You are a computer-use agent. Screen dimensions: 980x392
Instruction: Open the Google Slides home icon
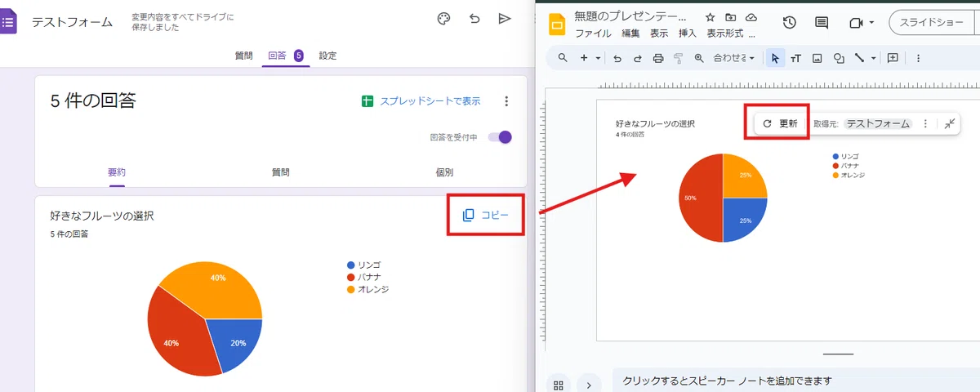click(x=557, y=24)
